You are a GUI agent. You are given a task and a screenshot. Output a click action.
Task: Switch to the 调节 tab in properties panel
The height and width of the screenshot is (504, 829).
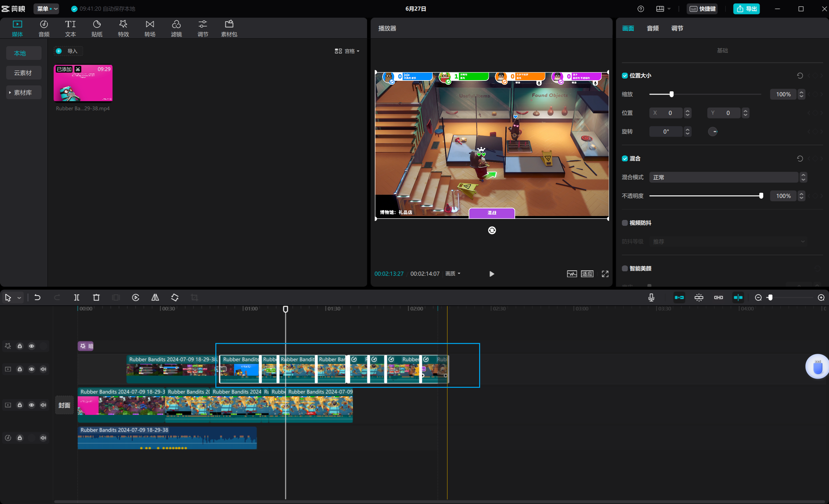click(677, 28)
